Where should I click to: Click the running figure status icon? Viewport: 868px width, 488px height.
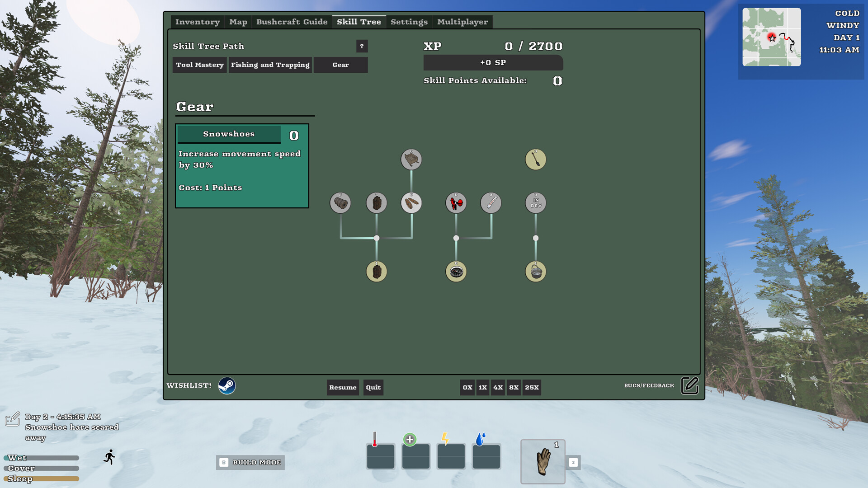(109, 457)
